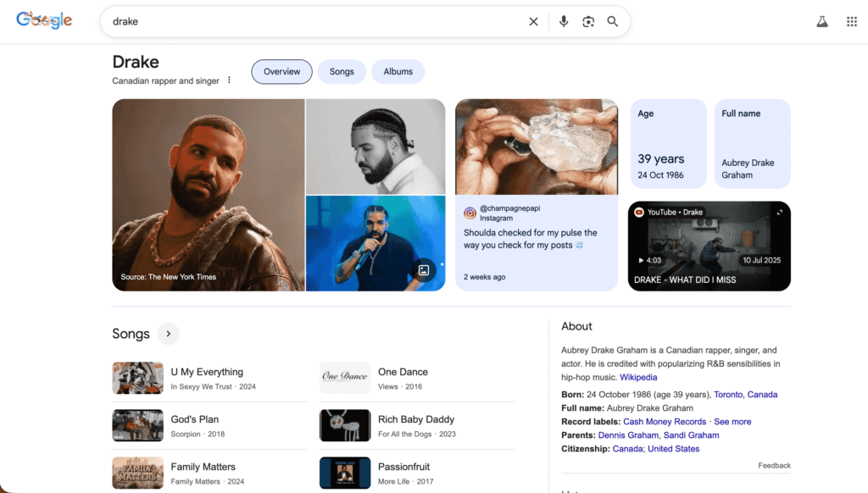Open the image gallery icon on photo

424,270
